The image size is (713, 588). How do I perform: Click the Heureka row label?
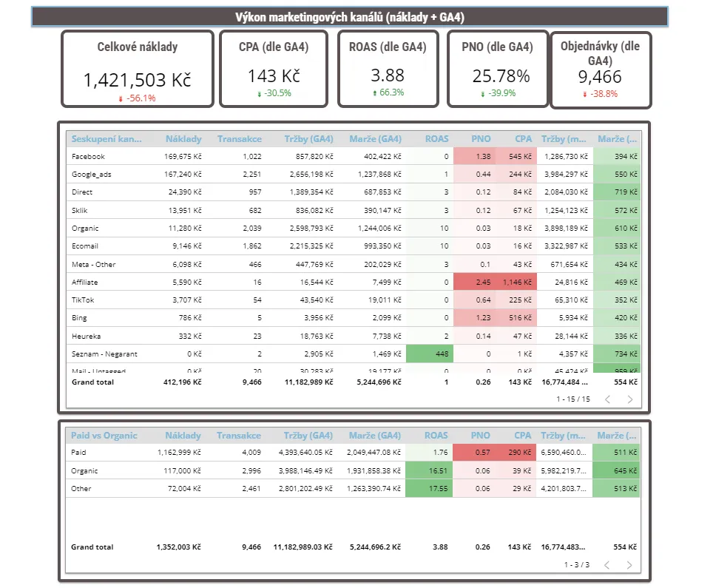pos(87,336)
